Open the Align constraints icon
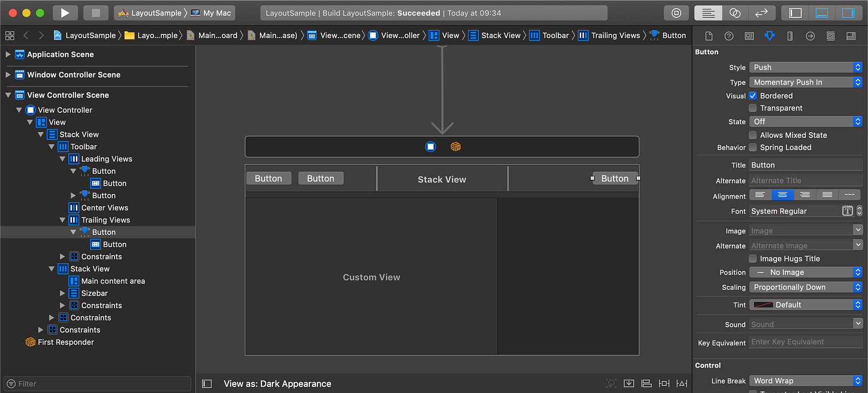The height and width of the screenshot is (393, 868). 647,384
